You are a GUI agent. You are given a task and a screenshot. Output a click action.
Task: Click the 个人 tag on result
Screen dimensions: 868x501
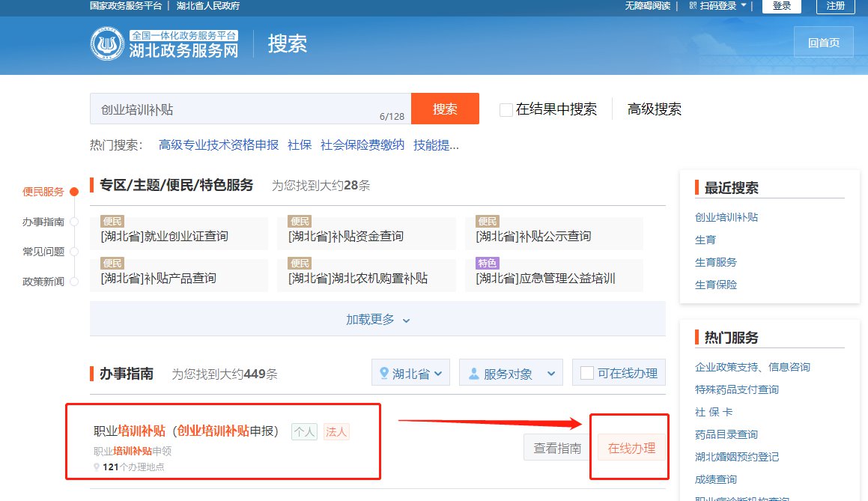click(304, 431)
